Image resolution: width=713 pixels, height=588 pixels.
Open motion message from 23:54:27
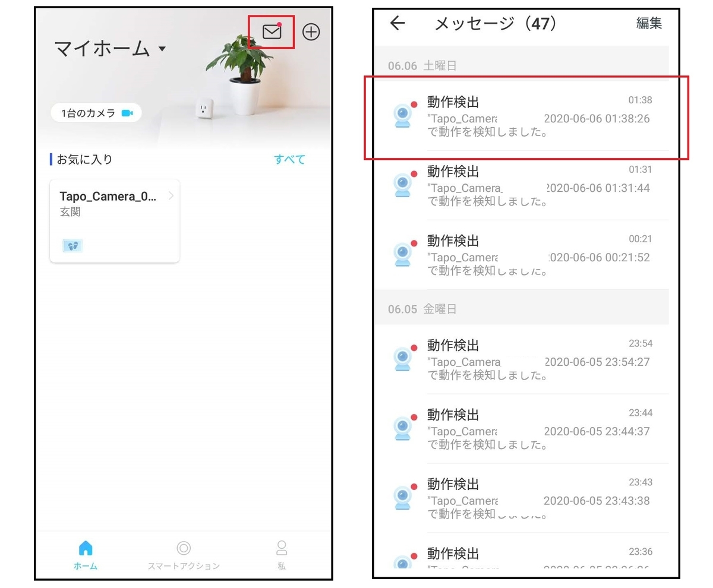tap(522, 359)
